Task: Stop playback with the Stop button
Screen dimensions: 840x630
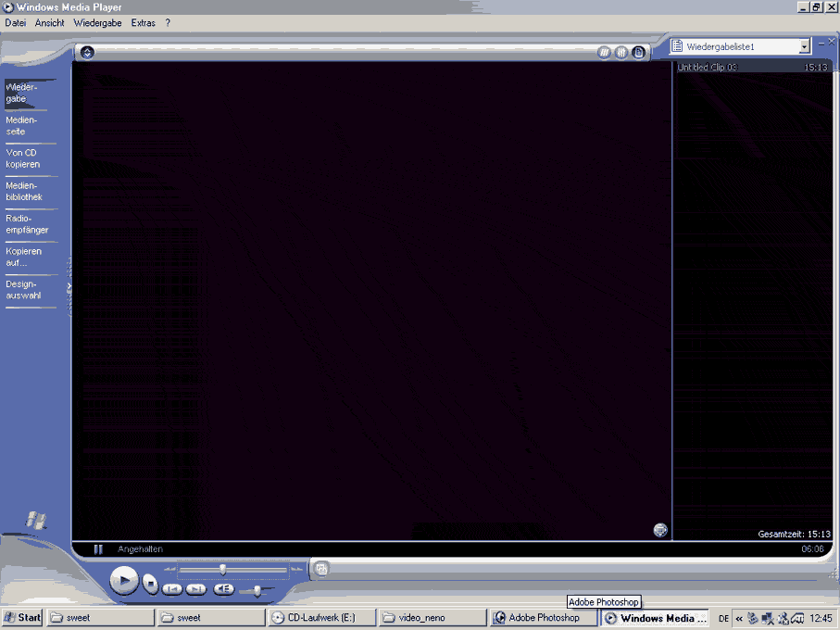Action: [151, 583]
